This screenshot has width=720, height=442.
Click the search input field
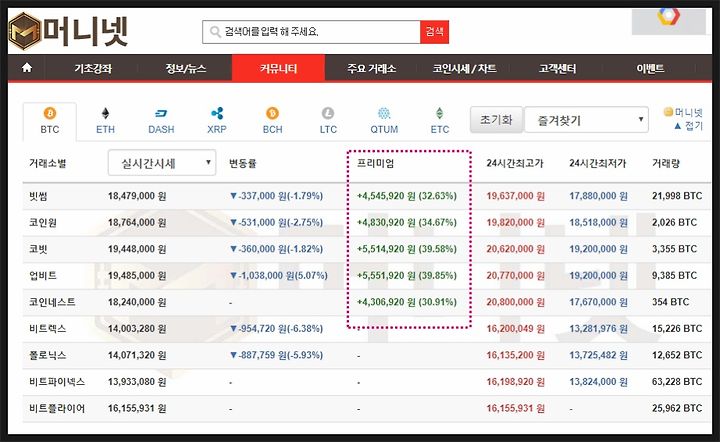point(311,32)
